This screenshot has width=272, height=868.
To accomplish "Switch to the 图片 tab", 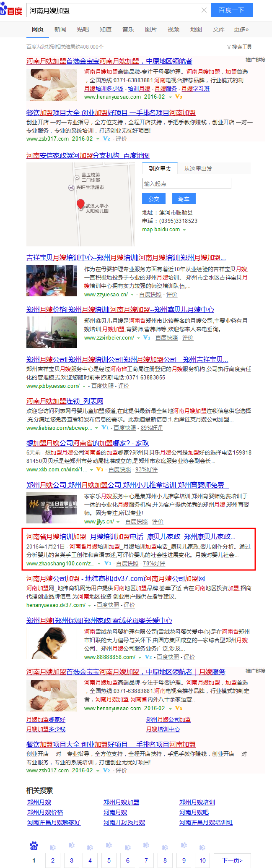I will pos(151,29).
